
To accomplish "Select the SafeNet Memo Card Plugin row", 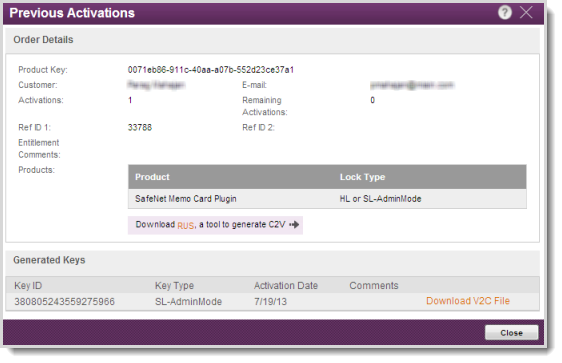I will click(x=327, y=199).
